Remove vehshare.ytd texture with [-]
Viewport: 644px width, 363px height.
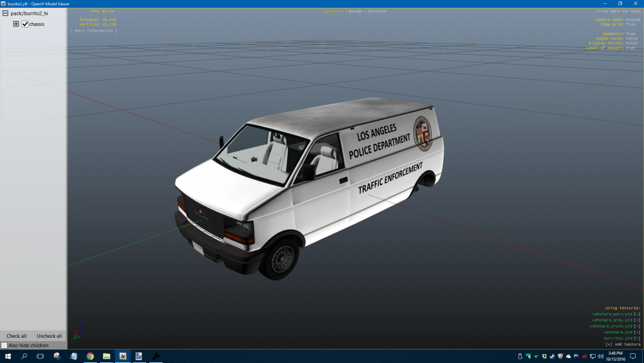tap(637, 332)
